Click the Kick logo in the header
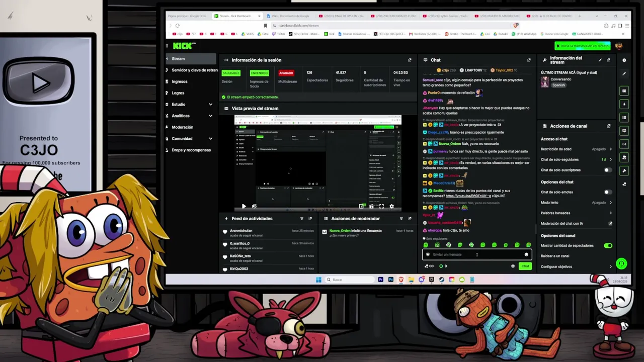The image size is (644, 362). 184,46
